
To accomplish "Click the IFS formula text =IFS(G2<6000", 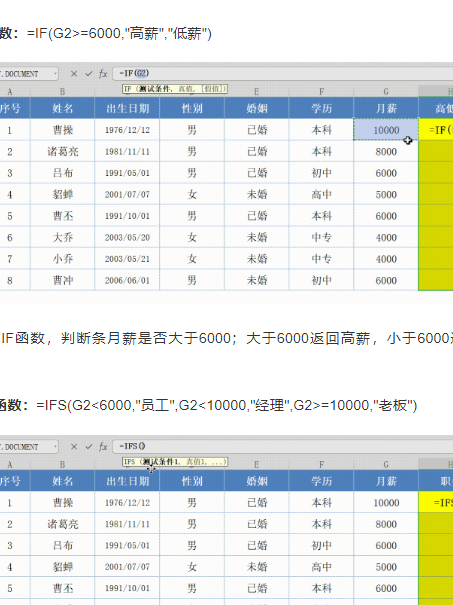I will click(227, 406).
